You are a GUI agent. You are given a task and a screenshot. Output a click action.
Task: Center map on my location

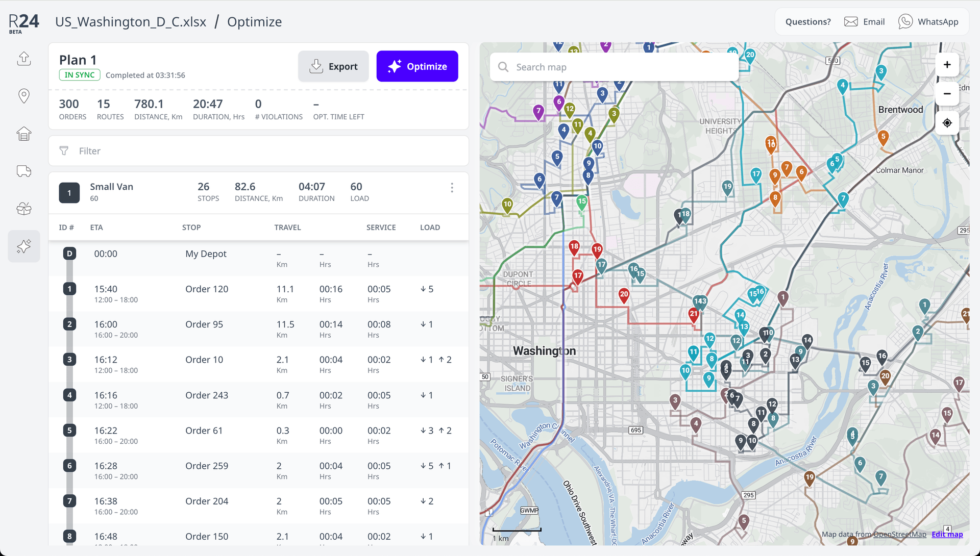click(947, 123)
